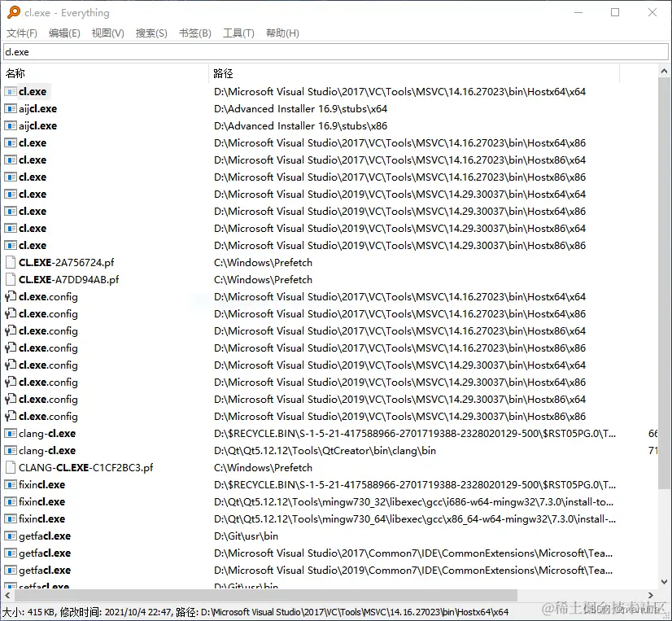
Task: Select file name CL.EXE-2A756724.pf
Action: tap(67, 262)
